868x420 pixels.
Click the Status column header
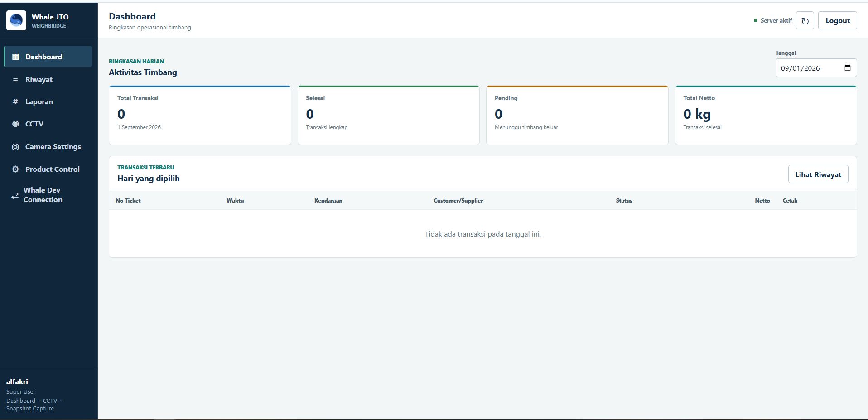(x=624, y=200)
